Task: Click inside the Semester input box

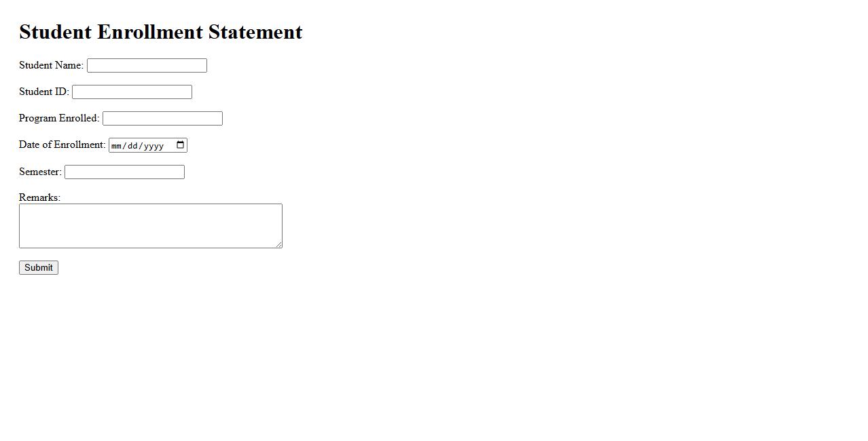Action: (x=124, y=172)
